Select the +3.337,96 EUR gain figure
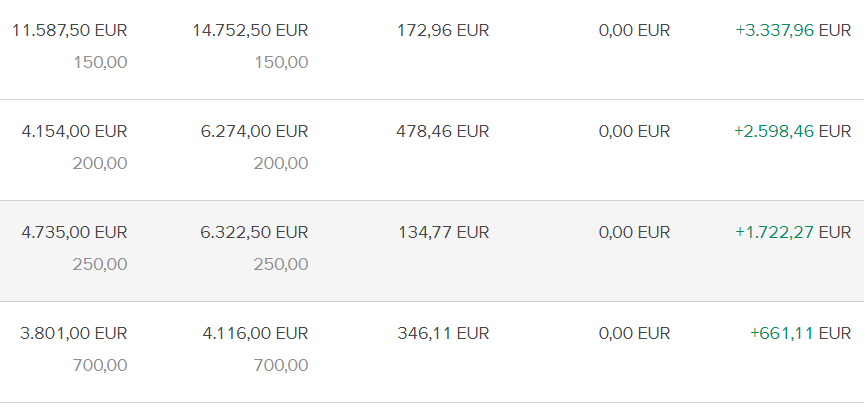Viewport: 865px width, 407px height. 793,30
